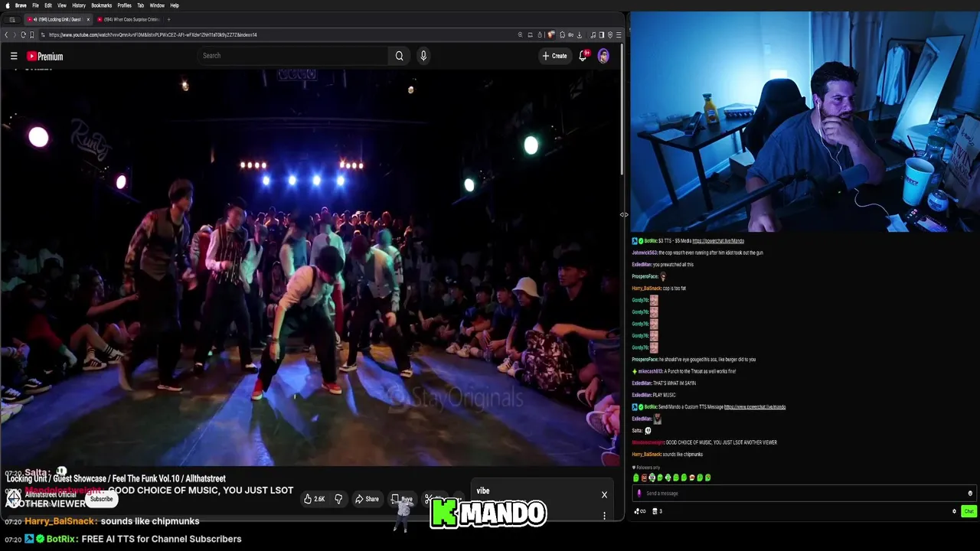Open the Brave browser main menu icon
Image resolution: width=980 pixels, height=551 pixels.
click(x=619, y=34)
